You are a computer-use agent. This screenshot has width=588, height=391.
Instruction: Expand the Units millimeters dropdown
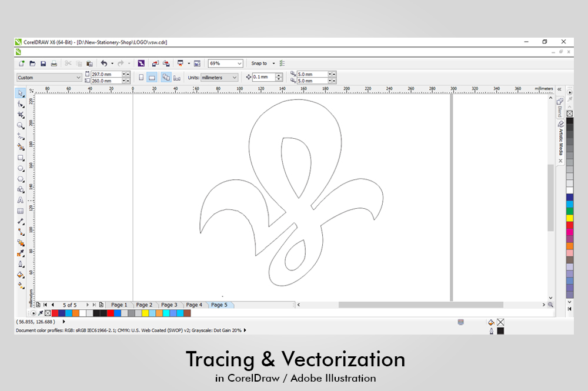(219, 78)
